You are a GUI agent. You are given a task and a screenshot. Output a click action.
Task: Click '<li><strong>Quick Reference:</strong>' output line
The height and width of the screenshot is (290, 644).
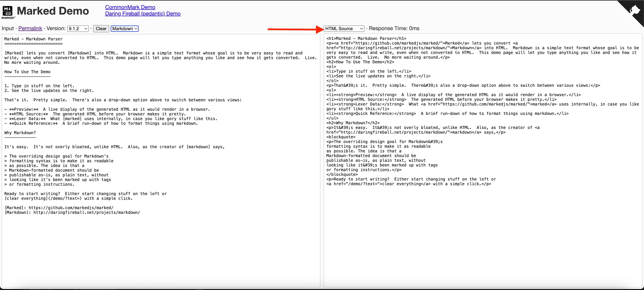coord(447,114)
